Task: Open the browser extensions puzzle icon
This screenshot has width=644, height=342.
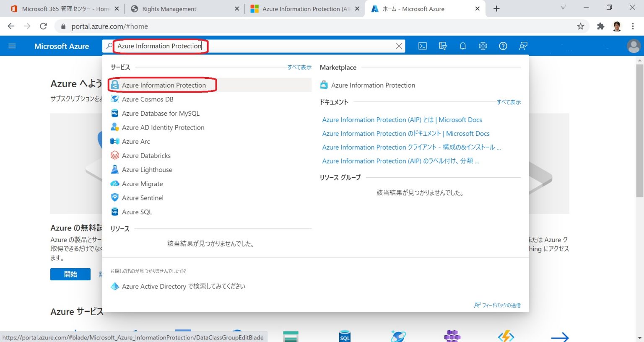Action: [x=600, y=26]
